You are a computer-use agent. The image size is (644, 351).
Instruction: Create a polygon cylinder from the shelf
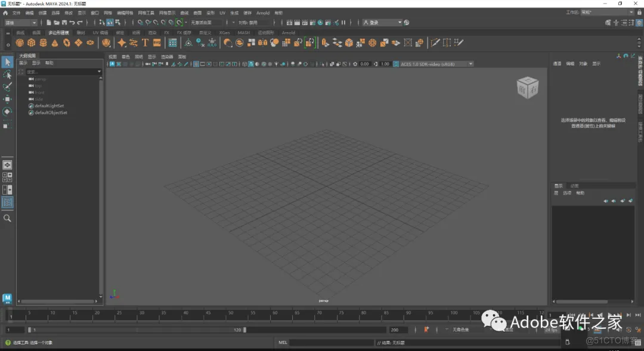coord(43,43)
